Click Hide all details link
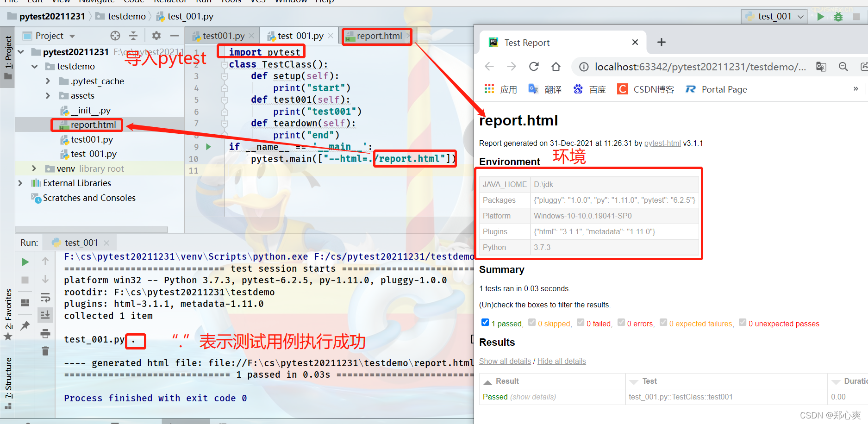 pos(562,361)
